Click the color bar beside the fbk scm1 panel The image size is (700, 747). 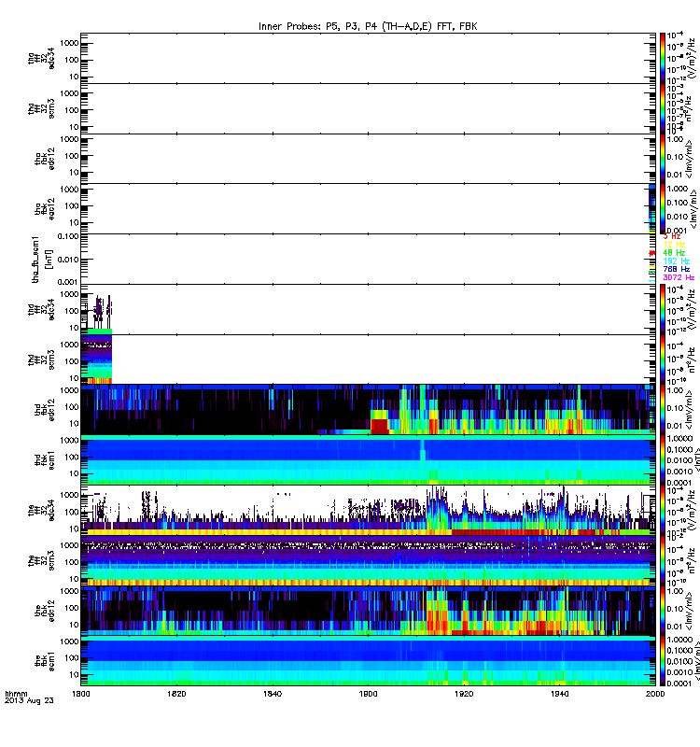pyautogui.click(x=663, y=661)
